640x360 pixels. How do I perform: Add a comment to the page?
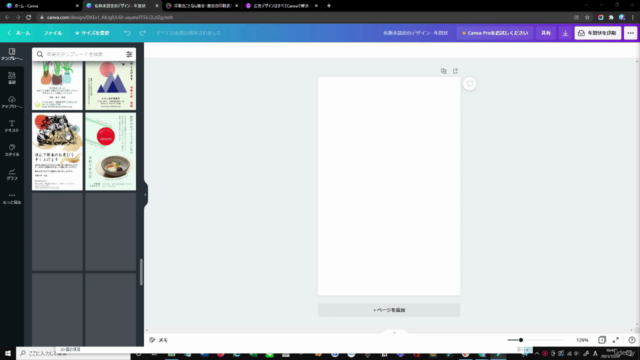point(469,84)
